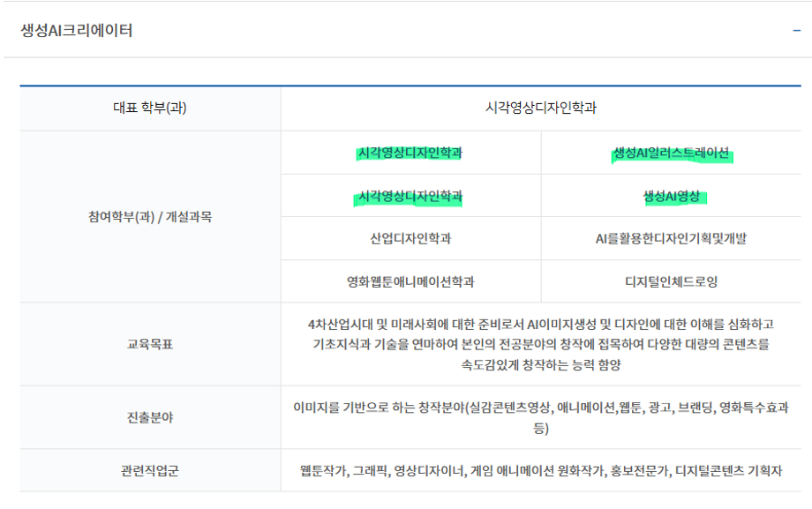Click the 교육목표 description starting with 4차산업시대
Image resolution: width=812 pixels, height=509 pixels.
pyautogui.click(x=541, y=344)
